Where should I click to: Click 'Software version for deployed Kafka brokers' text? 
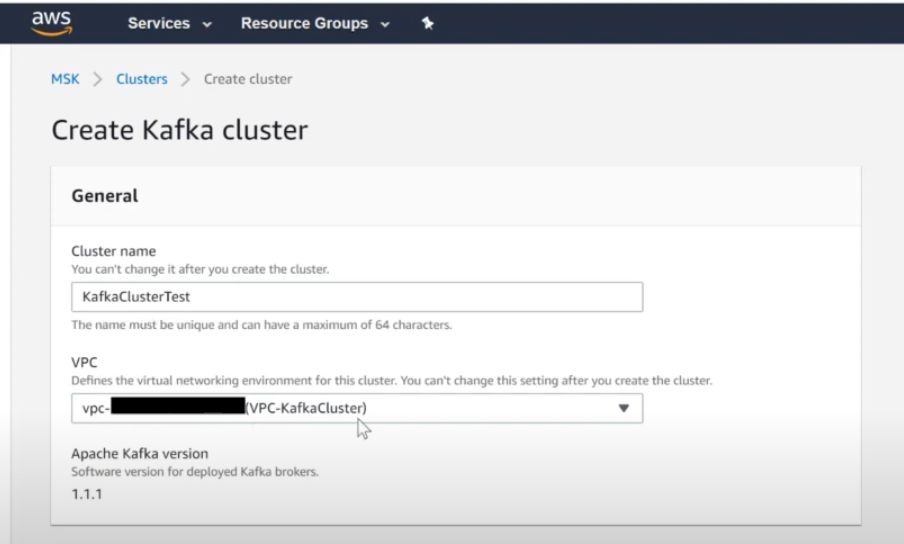pos(195,471)
